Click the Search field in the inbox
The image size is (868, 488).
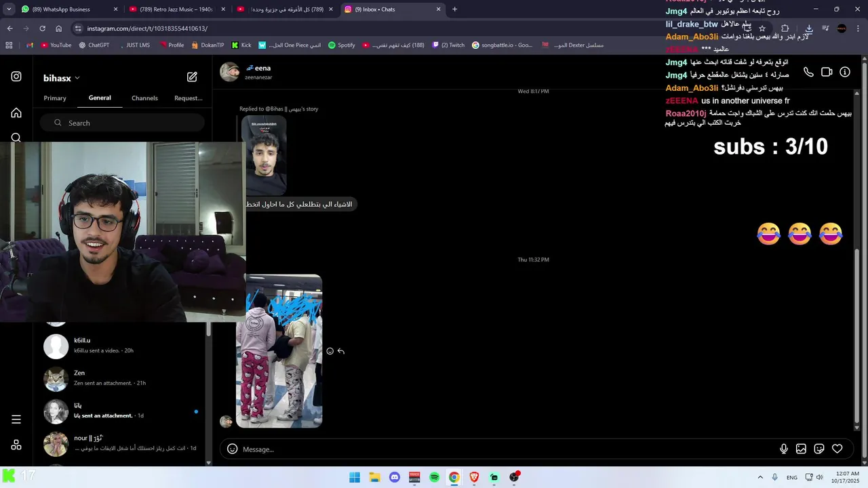122,123
